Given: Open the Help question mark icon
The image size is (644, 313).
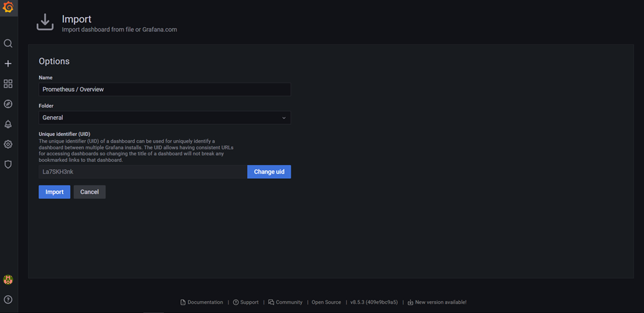Looking at the screenshot, I should click(x=8, y=299).
